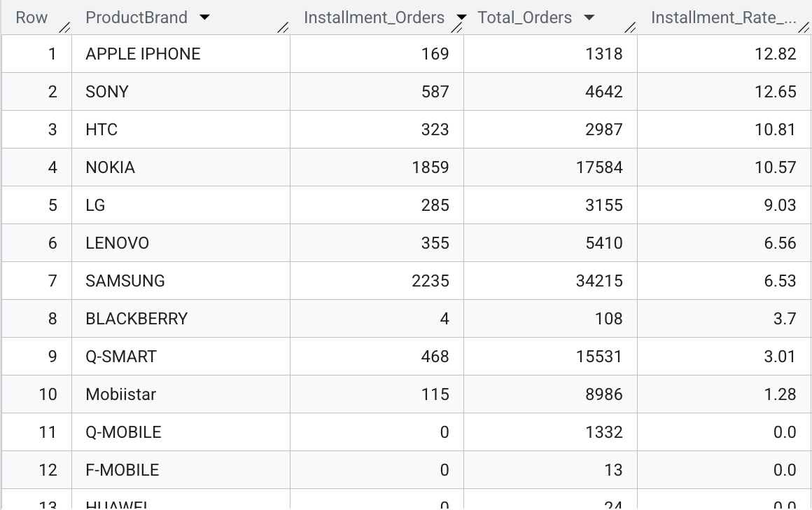Click total orders value 3155

click(604, 205)
